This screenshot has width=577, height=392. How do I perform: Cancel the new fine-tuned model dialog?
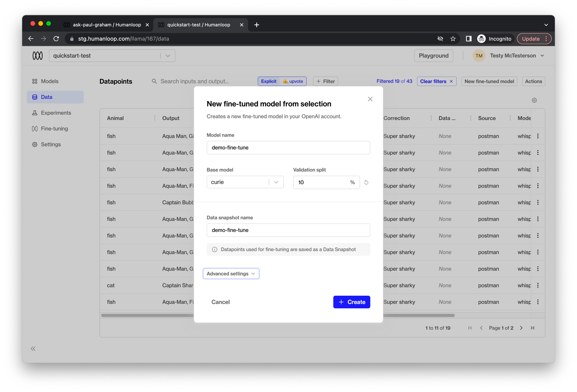(220, 302)
